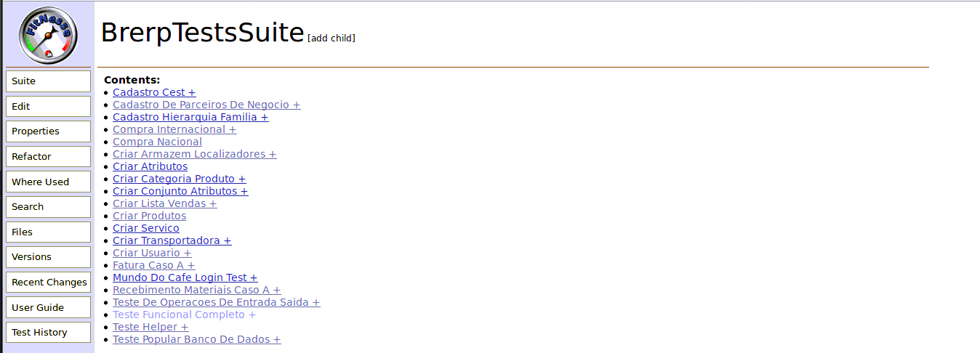Open the Cadastro Cest page link
The image size is (980, 353).
click(x=149, y=92)
